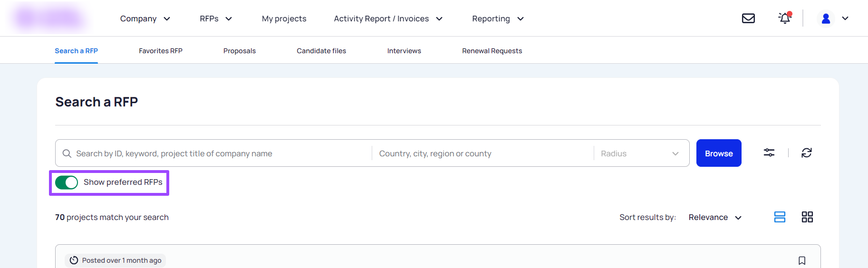Switch to list view layout icon
This screenshot has height=268, width=868.
point(780,217)
